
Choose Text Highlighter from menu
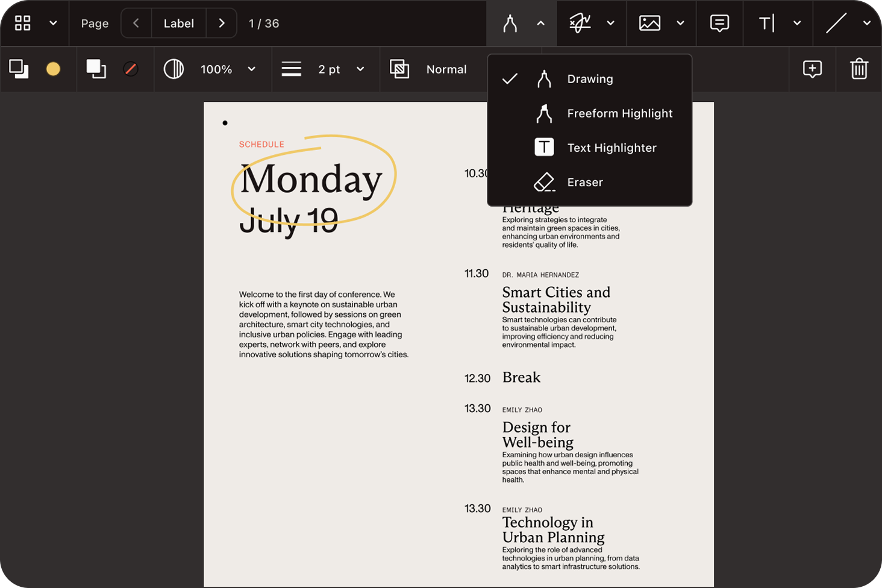pos(611,148)
